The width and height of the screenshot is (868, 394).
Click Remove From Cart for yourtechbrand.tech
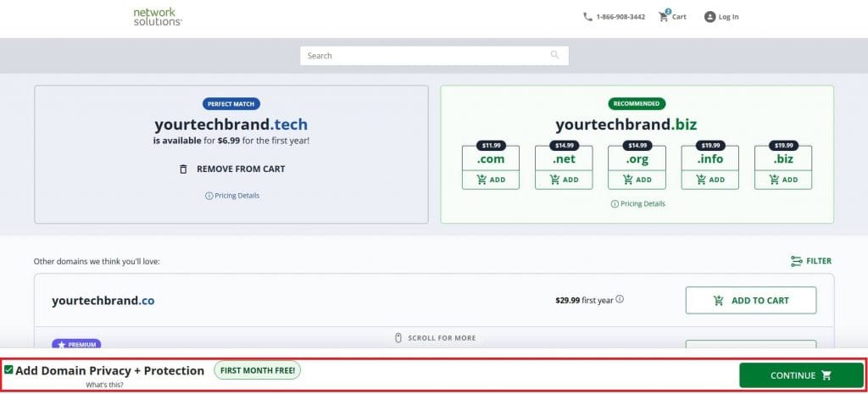click(x=232, y=169)
